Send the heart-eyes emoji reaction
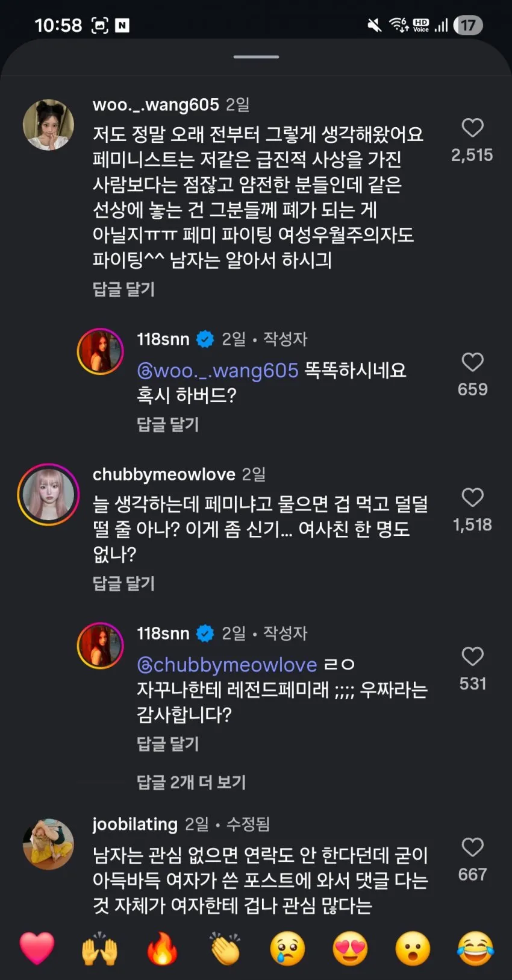The width and height of the screenshot is (512, 980). click(350, 948)
